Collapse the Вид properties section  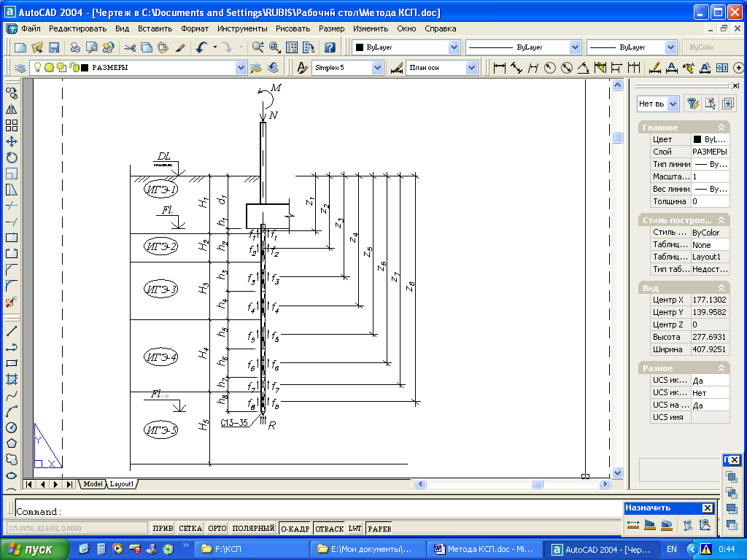coord(721,287)
